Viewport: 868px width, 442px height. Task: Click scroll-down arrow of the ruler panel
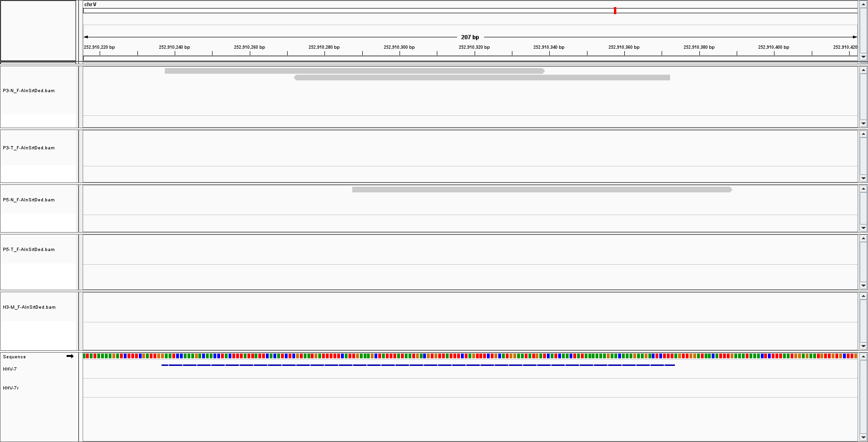[863, 57]
